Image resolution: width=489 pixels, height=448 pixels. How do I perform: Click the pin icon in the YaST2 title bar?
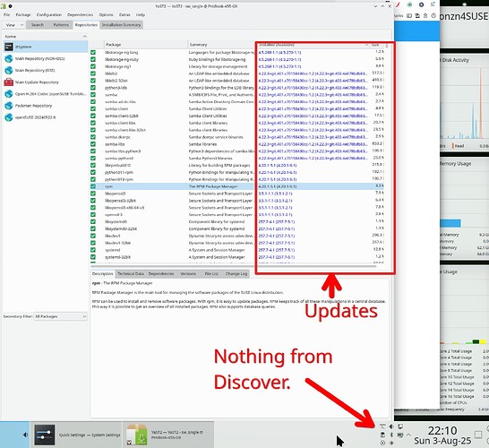point(10,6)
